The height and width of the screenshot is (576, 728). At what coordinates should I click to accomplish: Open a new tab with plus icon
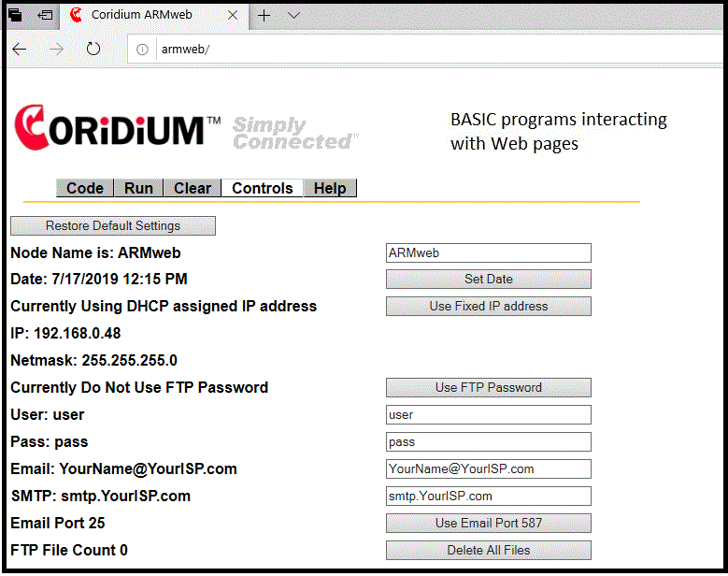(264, 15)
